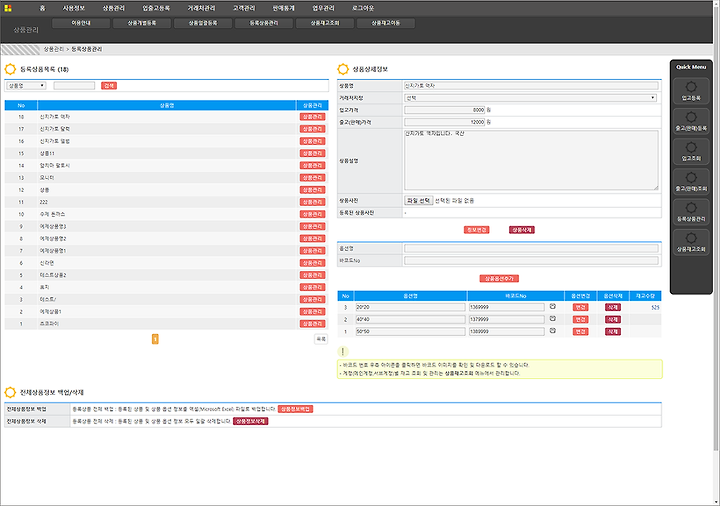The width and height of the screenshot is (720, 506).
Task: Click the 목록 button below product list
Action: coord(321,339)
